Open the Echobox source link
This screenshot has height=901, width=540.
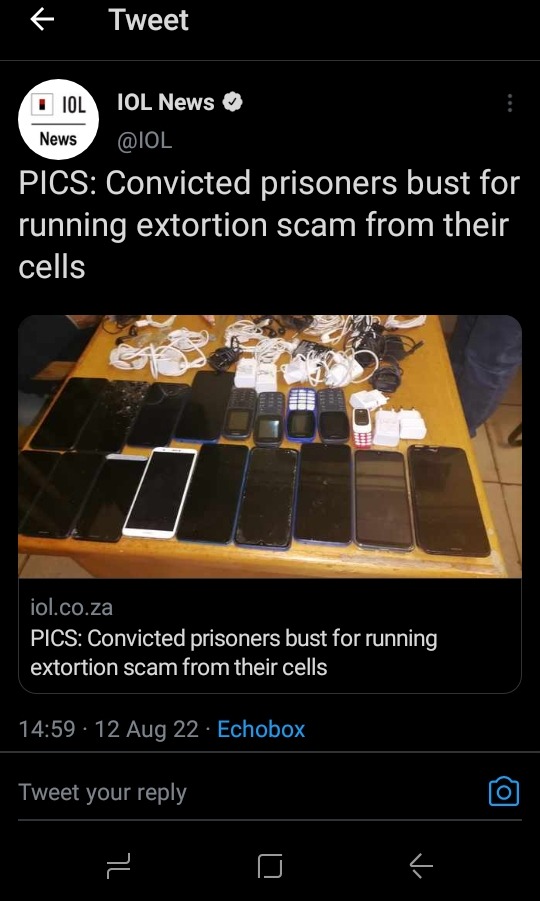click(261, 729)
